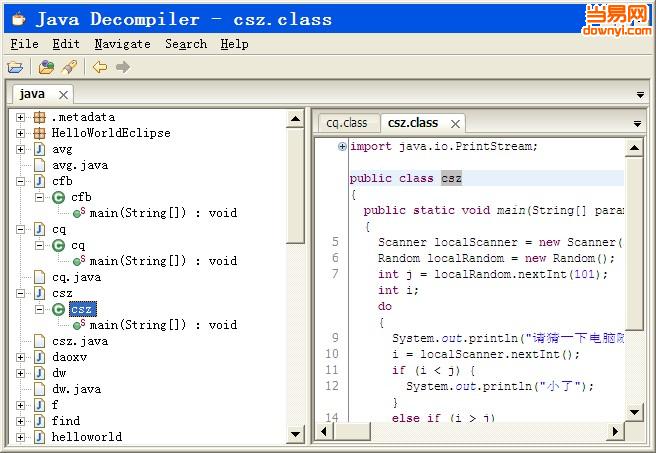Expand the import statement fold marker
Screen dimensions: 656x453
[342, 146]
